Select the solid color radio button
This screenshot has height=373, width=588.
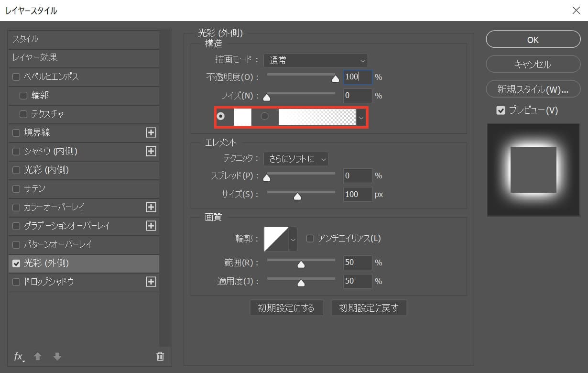220,116
